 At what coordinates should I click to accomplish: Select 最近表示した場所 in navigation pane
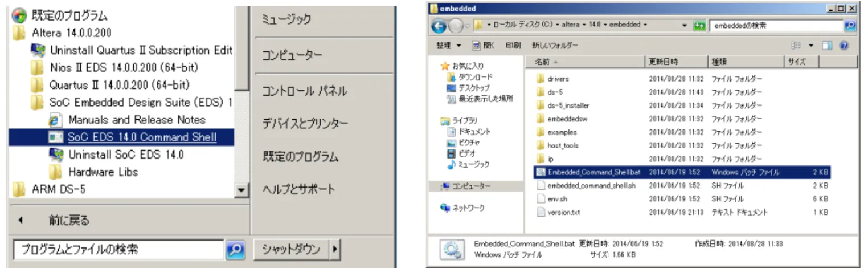pyautogui.click(x=480, y=99)
